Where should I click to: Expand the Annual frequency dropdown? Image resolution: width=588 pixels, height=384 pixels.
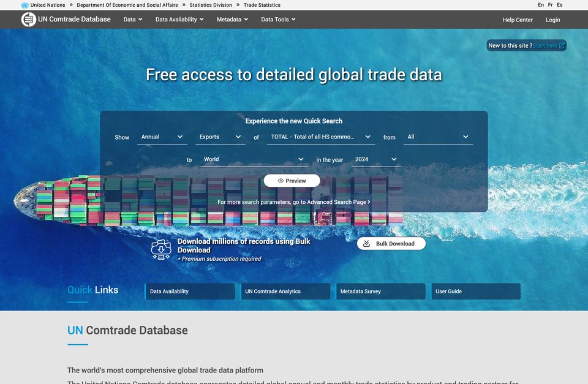(x=162, y=137)
